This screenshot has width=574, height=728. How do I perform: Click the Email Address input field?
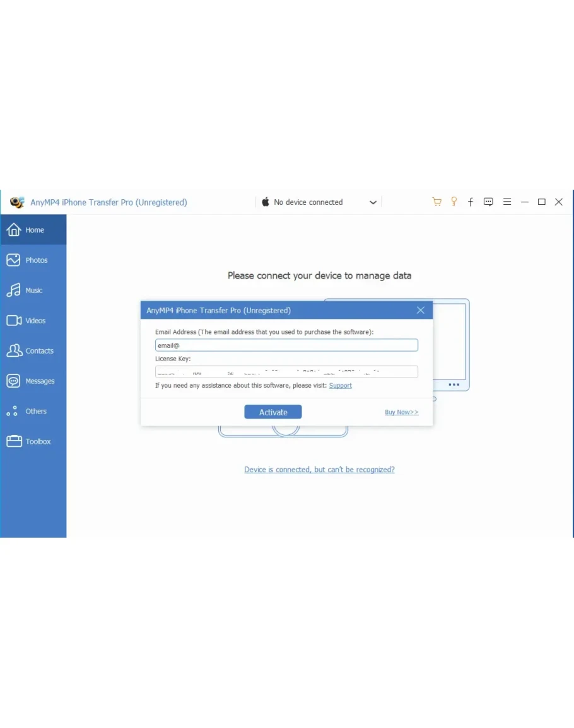(x=286, y=345)
